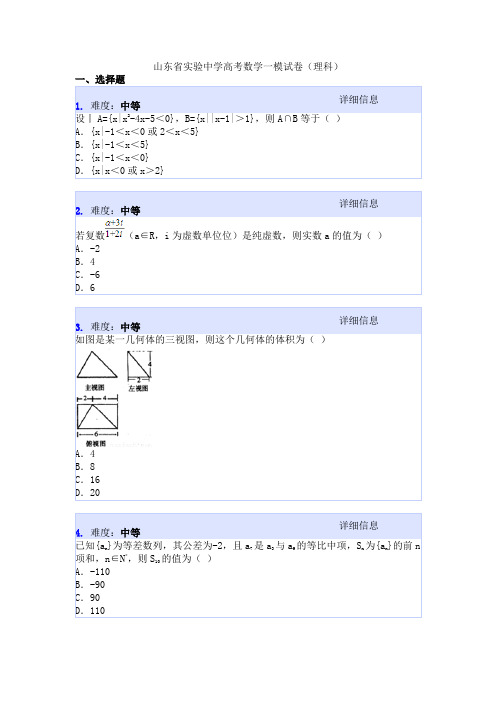The width and height of the screenshot is (496, 702).
Task: Click the exam title heading
Action: 247,67
